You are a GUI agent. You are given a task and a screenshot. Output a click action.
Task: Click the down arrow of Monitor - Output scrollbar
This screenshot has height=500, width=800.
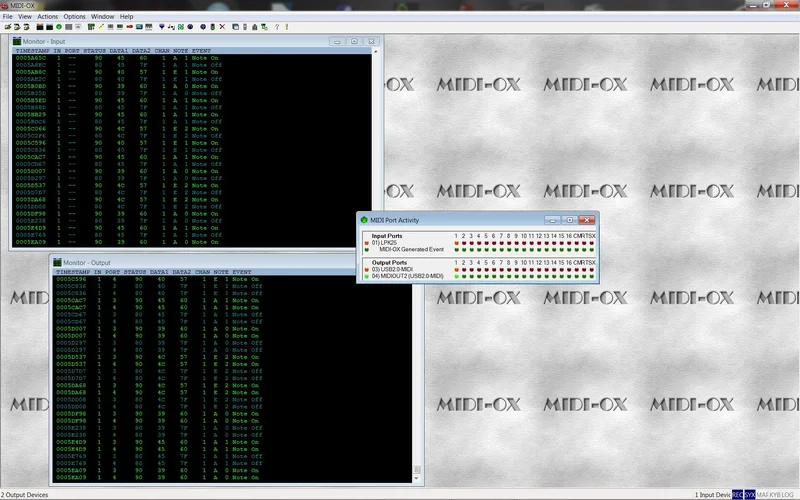tap(416, 478)
